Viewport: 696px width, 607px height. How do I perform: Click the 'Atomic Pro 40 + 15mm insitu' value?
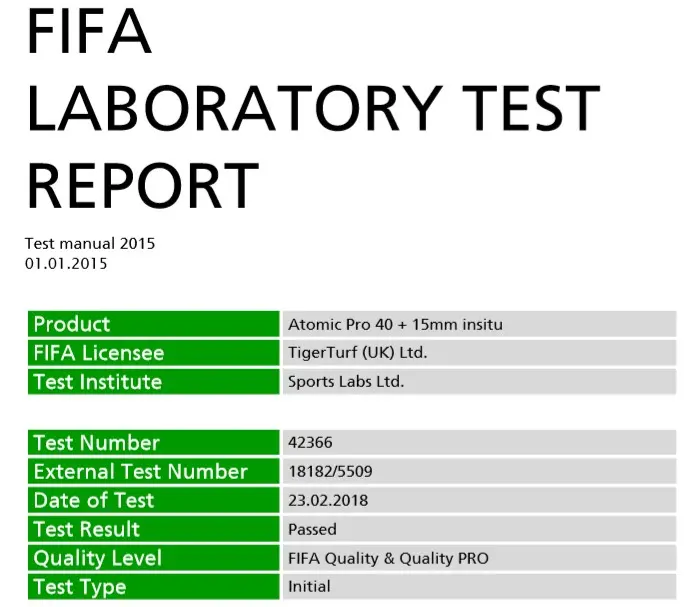395,324
